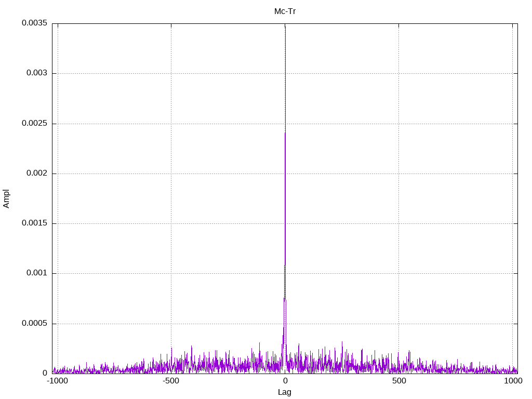Select the Ampl y-axis label
The image size is (532, 399).
click(6, 199)
